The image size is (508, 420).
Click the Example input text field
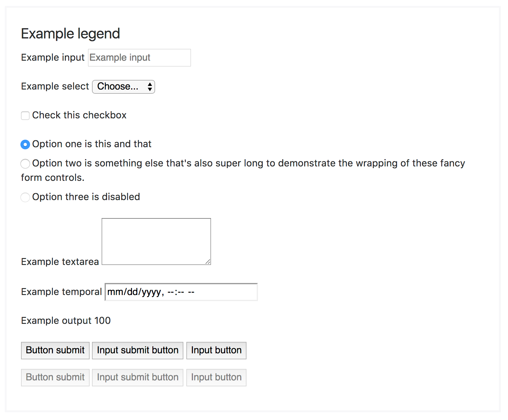pyautogui.click(x=139, y=58)
